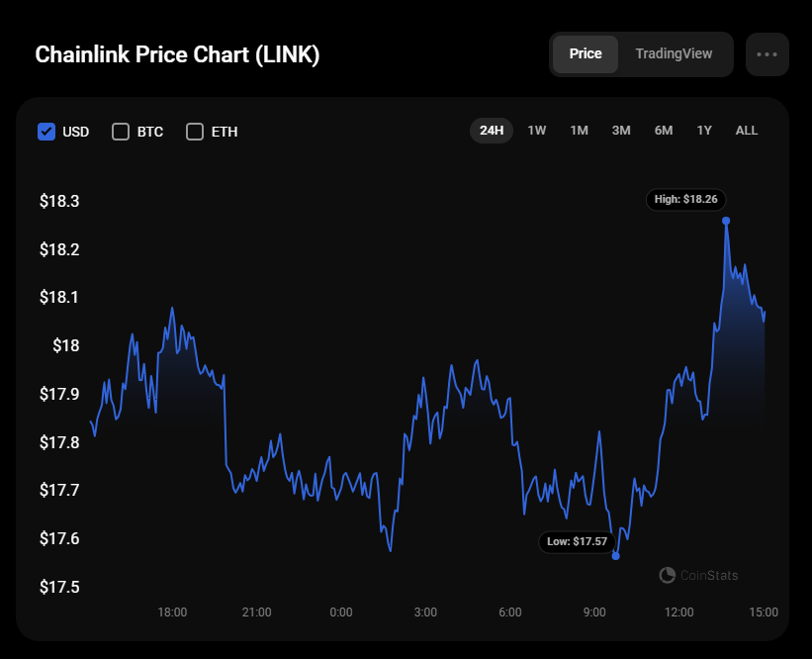Select the 1M time range
Screen dimensions: 812x659
coord(580,131)
